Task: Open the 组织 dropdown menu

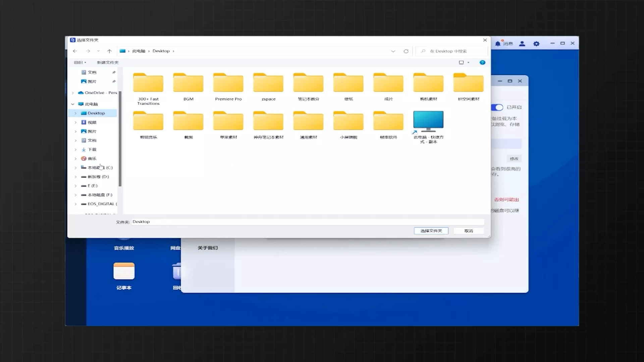Action: tap(80, 62)
